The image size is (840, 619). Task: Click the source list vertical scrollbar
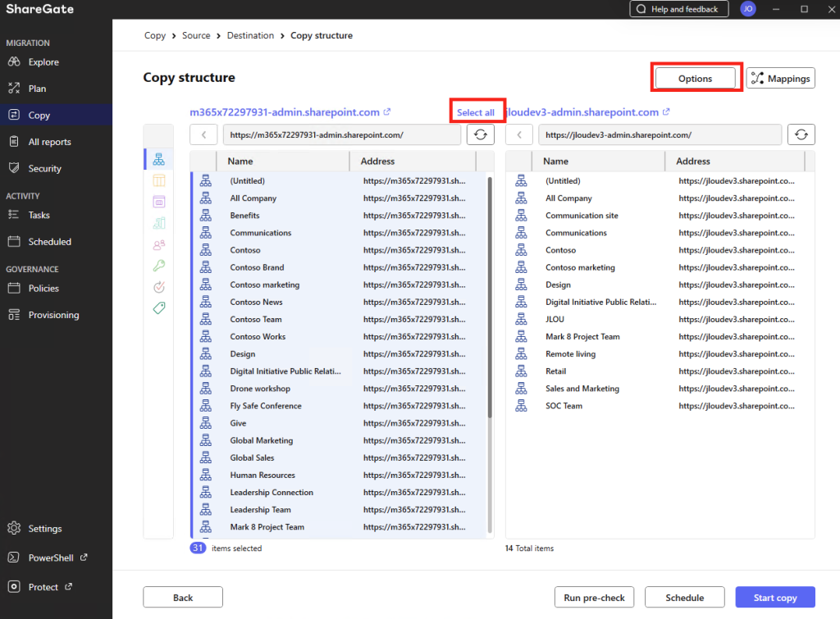[490, 297]
